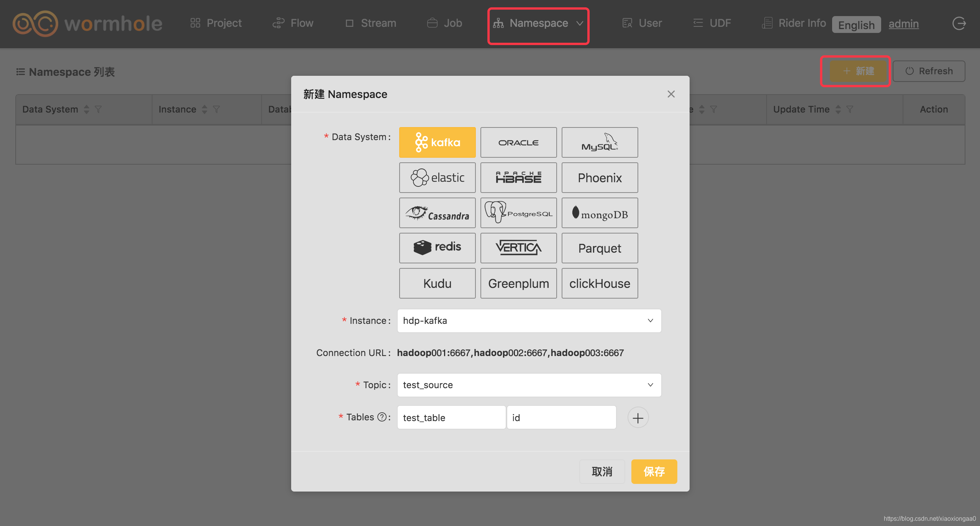Click the Tables help question mark icon
Screen dimensions: 980x526
[x=382, y=417]
